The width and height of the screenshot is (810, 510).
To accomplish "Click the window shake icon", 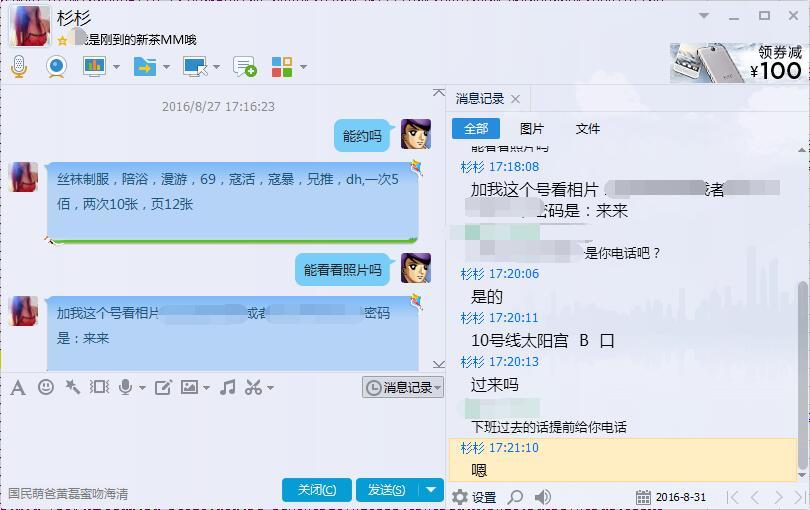I will 100,387.
